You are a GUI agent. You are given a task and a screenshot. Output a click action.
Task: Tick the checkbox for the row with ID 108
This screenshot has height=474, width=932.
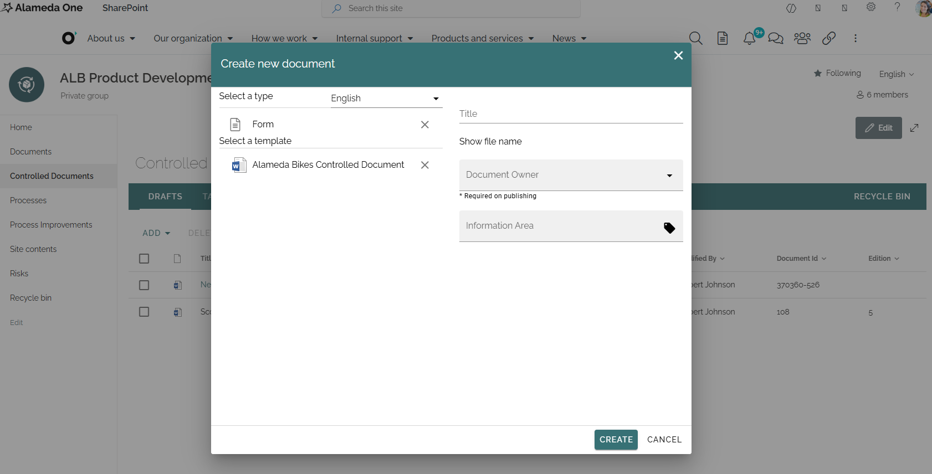pyautogui.click(x=144, y=312)
